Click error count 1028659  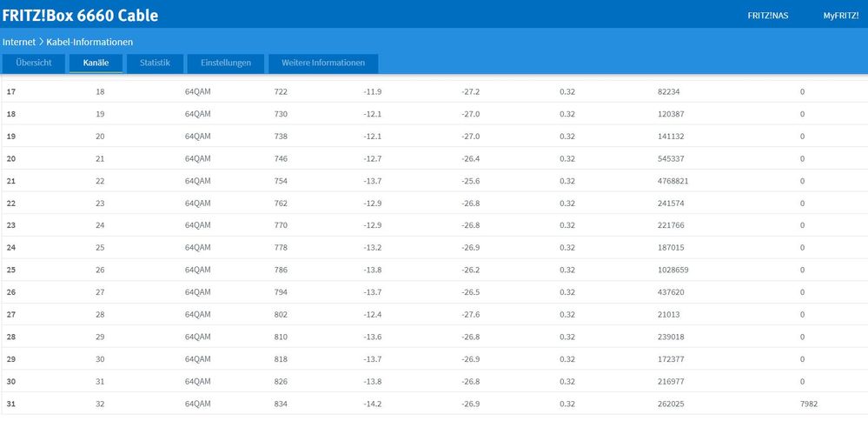(673, 271)
